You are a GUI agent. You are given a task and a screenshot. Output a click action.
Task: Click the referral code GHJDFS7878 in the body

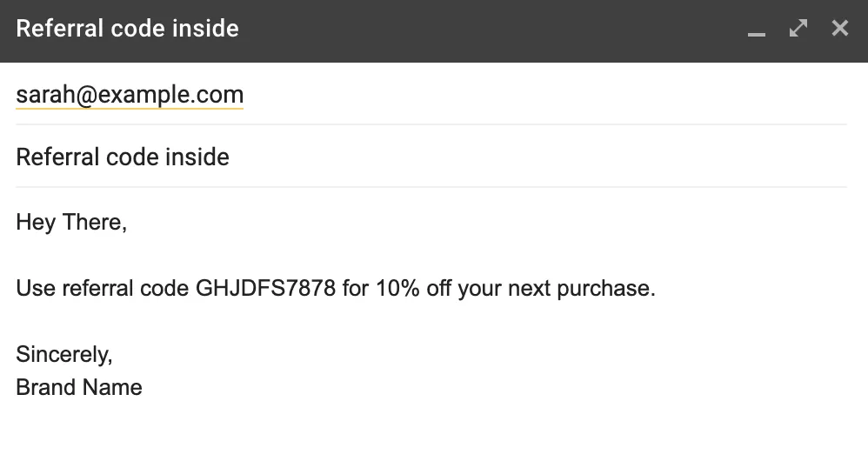[x=266, y=288]
